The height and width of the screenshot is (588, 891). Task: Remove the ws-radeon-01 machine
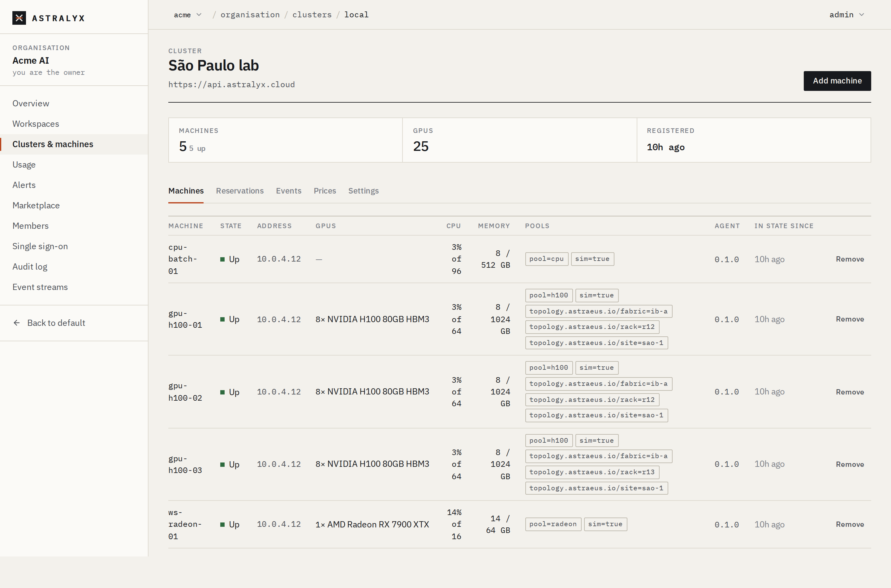coord(850,524)
